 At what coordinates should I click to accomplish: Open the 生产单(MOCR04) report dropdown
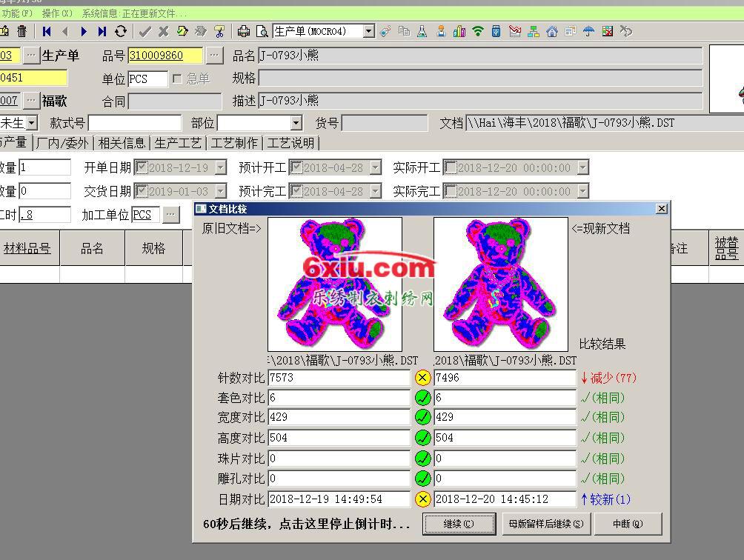point(368,31)
